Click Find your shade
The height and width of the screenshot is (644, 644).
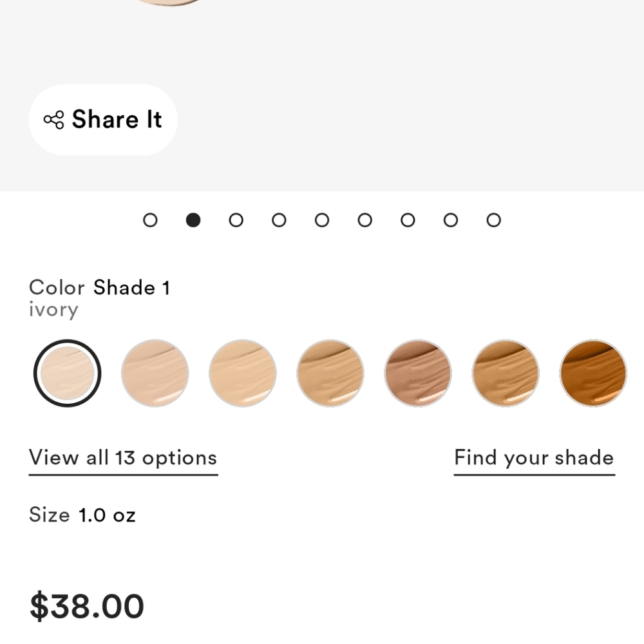(x=534, y=457)
